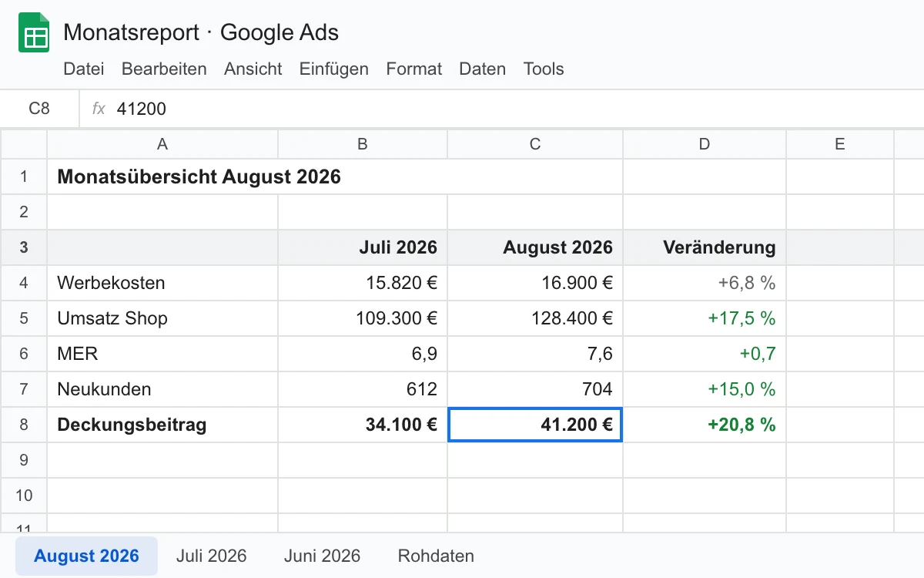Click cell with 128.400 €
The image size is (924, 578).
535,318
